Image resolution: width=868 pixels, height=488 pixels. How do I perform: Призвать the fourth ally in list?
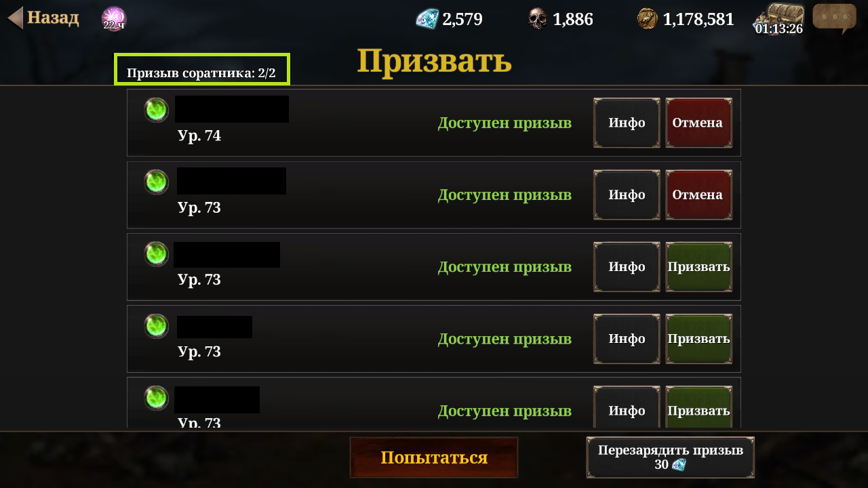pos(698,338)
